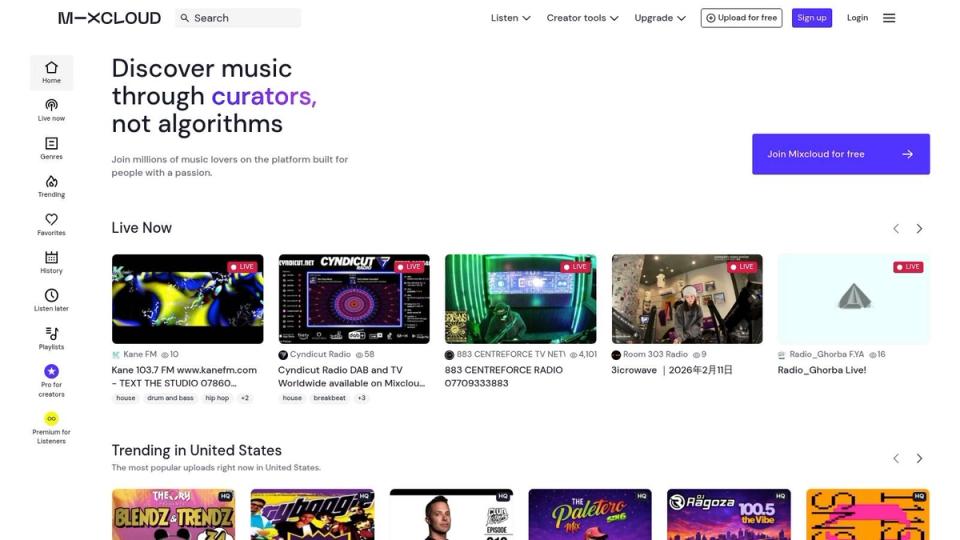This screenshot has height=540, width=960.
Task: Click Cyndicut Radio DAB and TV title
Action: click(x=351, y=377)
